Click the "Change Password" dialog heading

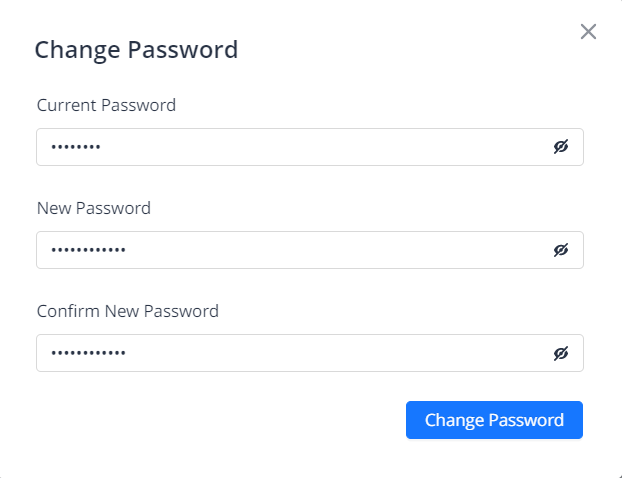[x=136, y=49]
